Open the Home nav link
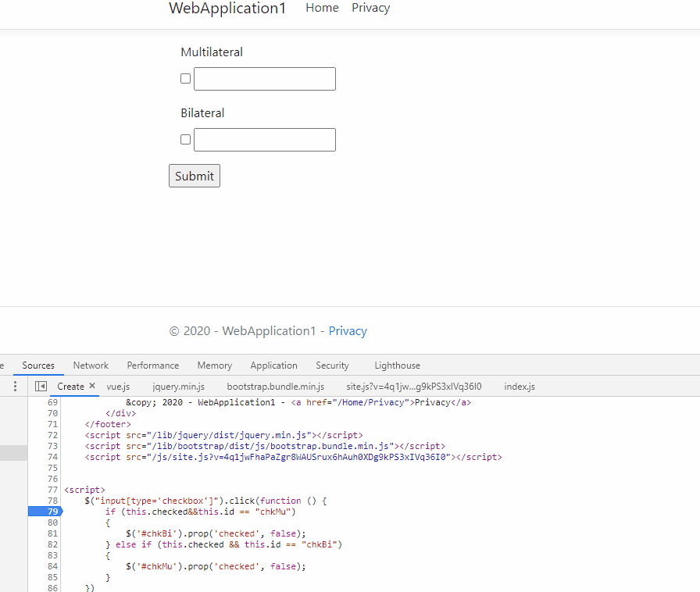Viewport: 700px width, 592px height. tap(323, 8)
